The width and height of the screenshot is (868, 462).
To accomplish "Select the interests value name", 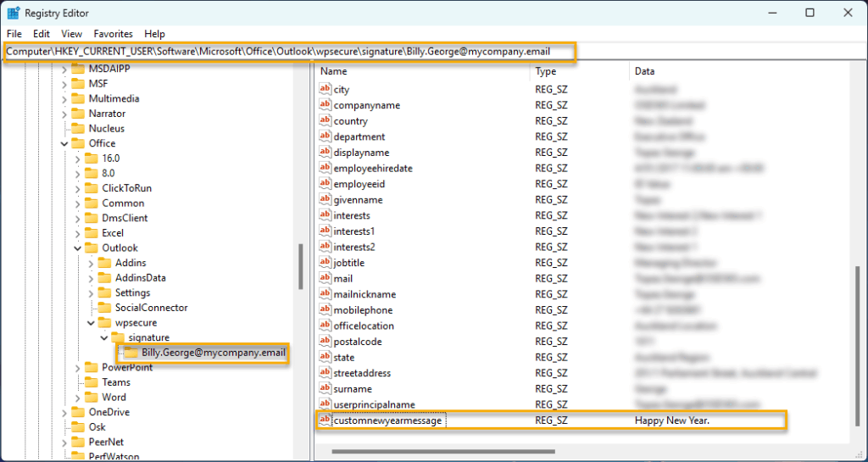I will click(352, 215).
